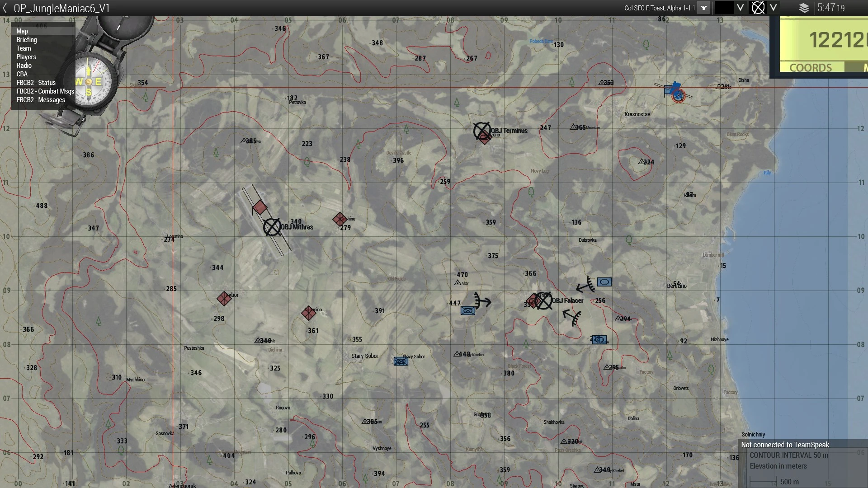The width and height of the screenshot is (868, 488).
Task: Open FBCB2 - Combat Msgs entry
Action: (x=45, y=91)
